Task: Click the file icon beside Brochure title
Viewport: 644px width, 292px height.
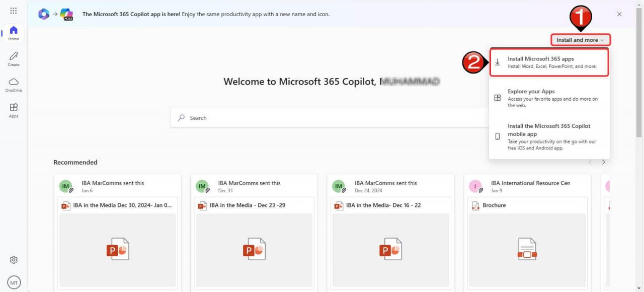Action: [475, 205]
